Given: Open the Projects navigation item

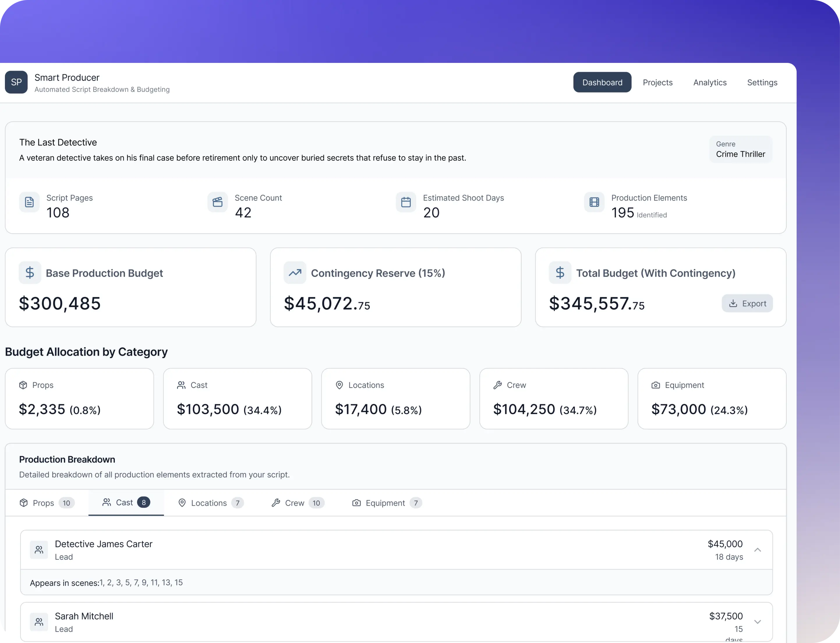Looking at the screenshot, I should [657, 82].
